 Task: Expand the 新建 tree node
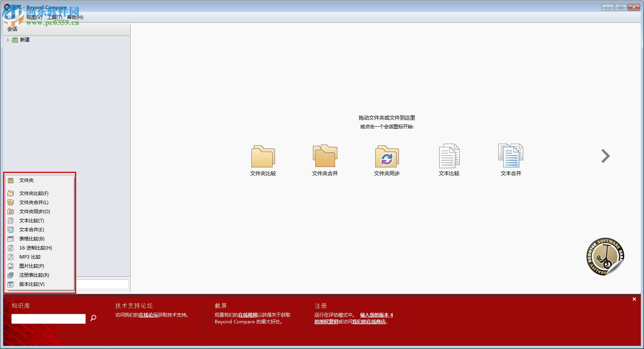8,40
